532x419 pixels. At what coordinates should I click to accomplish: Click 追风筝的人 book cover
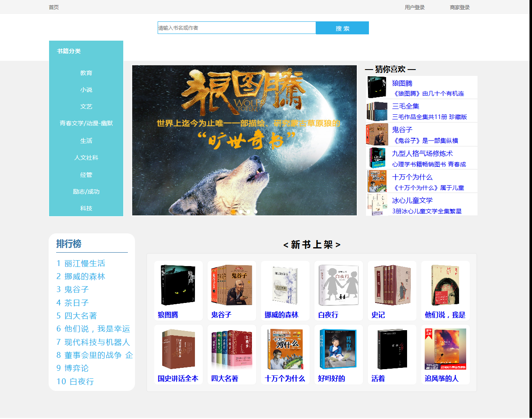click(x=445, y=349)
